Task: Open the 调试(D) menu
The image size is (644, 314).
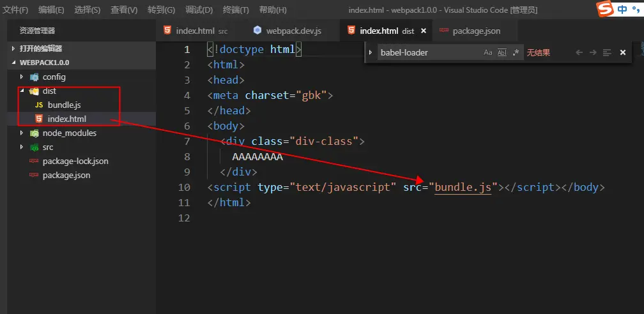Action: 199,10
